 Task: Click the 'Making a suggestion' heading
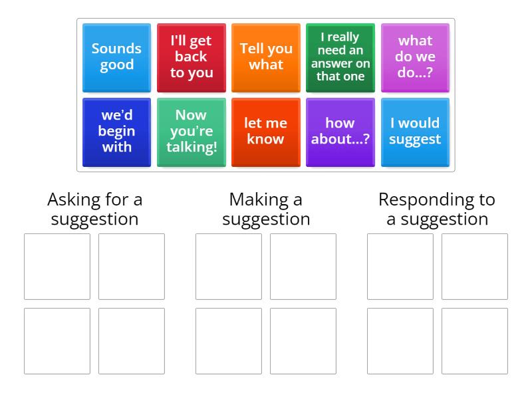click(265, 209)
